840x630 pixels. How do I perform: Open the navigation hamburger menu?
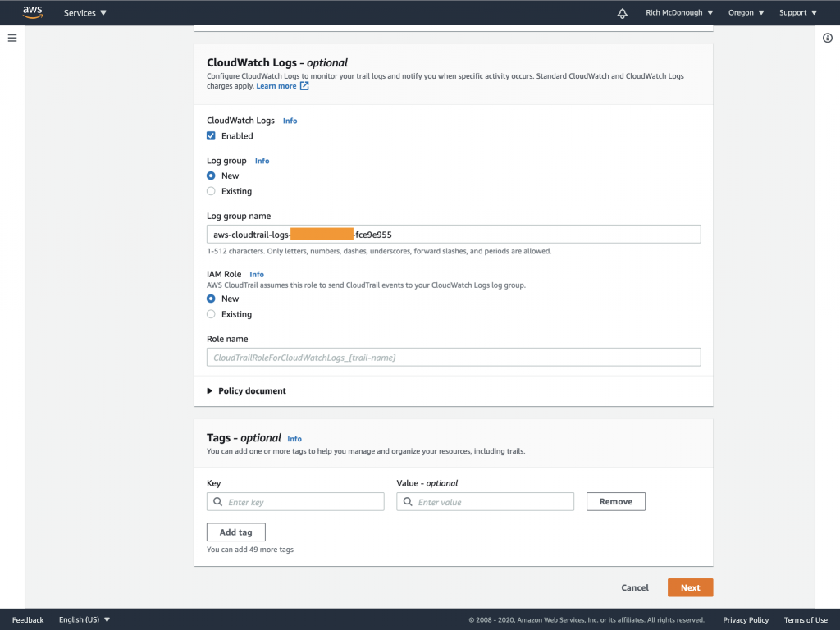11,37
